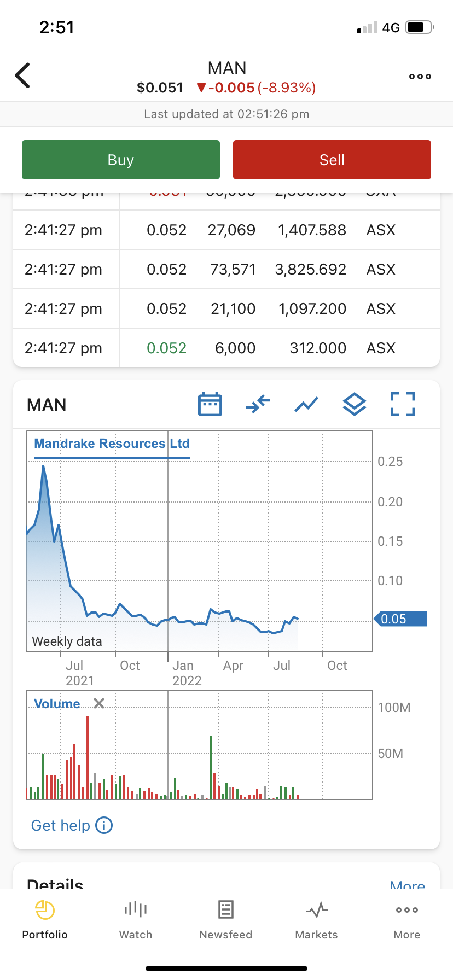This screenshot has height=980, width=453.
Task: Tap the 0.05 current price marker
Action: point(400,619)
